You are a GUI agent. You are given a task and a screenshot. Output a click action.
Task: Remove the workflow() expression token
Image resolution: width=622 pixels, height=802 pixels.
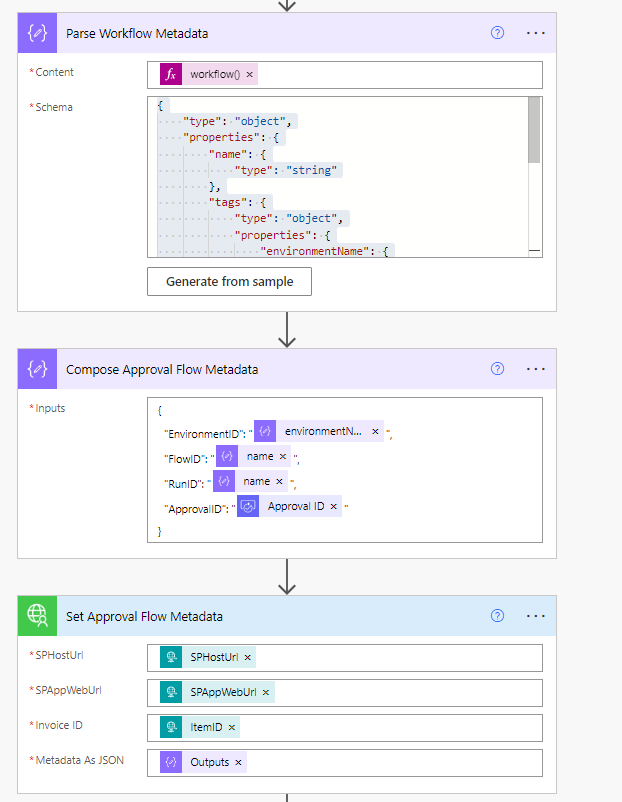pyautogui.click(x=250, y=75)
